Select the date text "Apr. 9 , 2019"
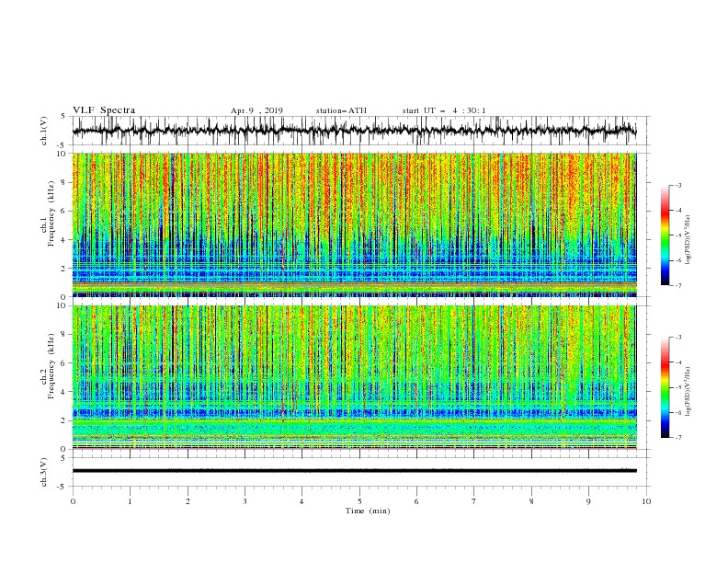 tap(256, 110)
